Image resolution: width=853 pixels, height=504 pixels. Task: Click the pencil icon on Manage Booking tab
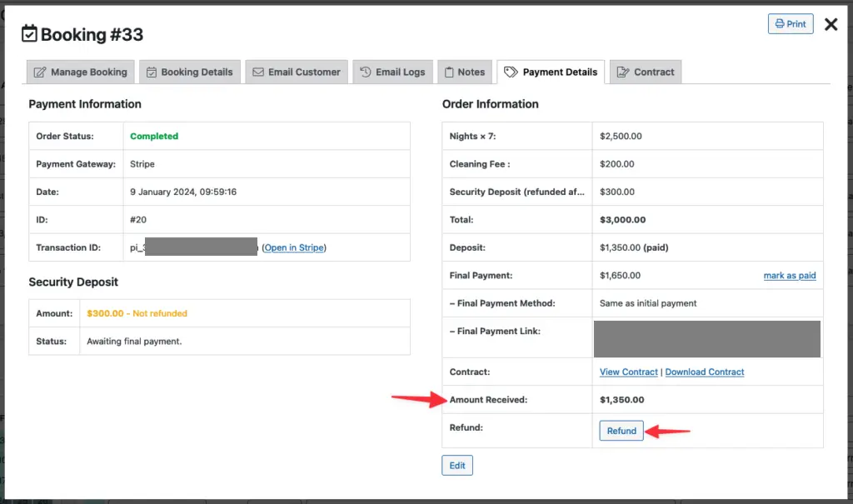(x=40, y=72)
